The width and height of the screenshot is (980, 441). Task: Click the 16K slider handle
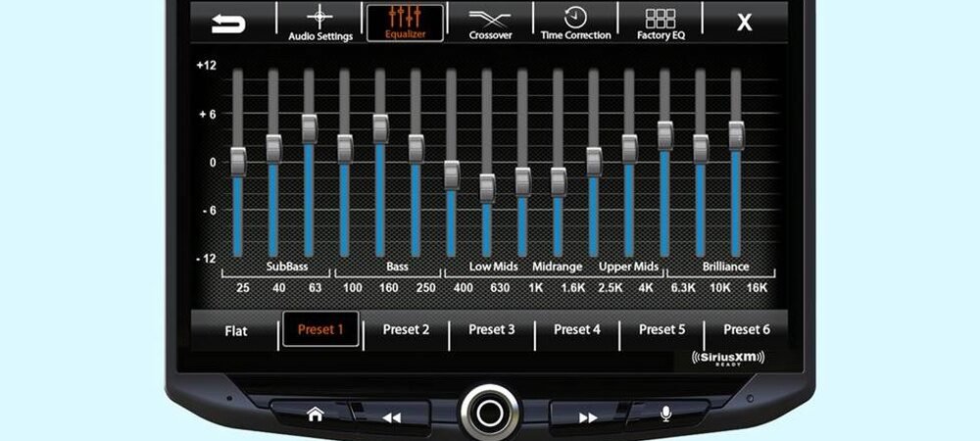(x=736, y=135)
